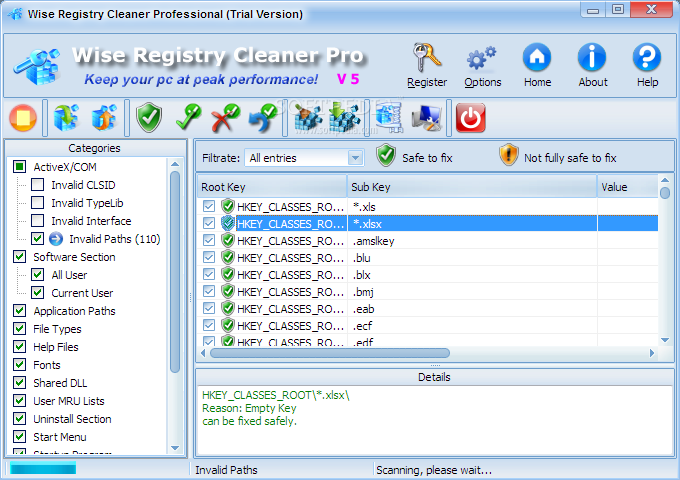Click the shield icon in the .amslkey row
This screenshot has width=680, height=480.
(228, 240)
